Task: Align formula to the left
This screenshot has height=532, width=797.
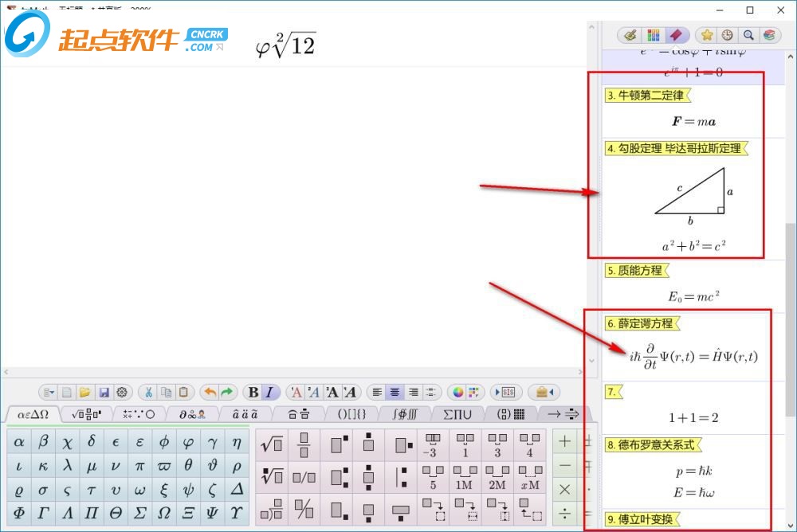Action: [x=377, y=393]
